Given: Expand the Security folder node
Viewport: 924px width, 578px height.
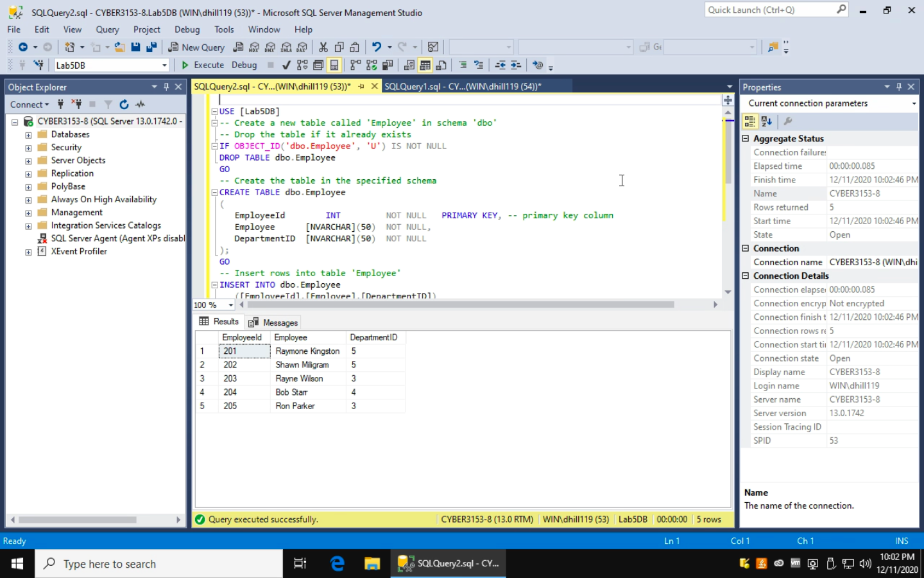Looking at the screenshot, I should [x=28, y=148].
